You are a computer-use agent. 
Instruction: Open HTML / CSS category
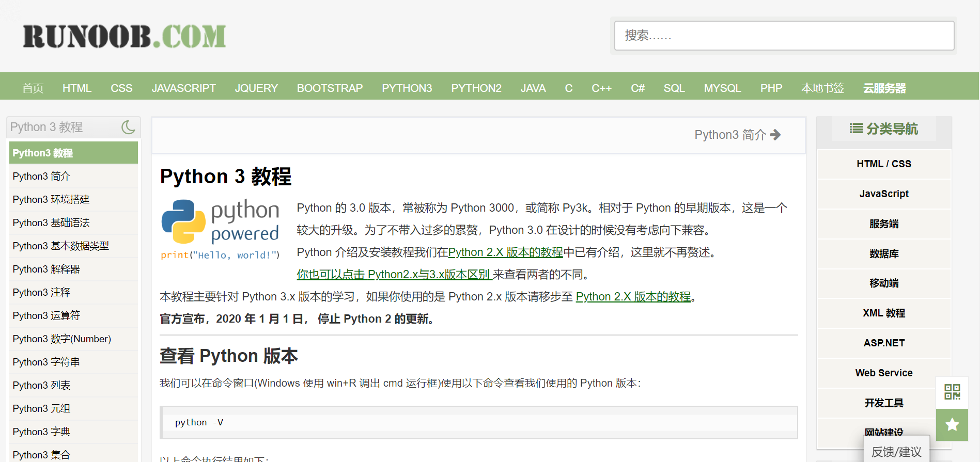tap(884, 164)
